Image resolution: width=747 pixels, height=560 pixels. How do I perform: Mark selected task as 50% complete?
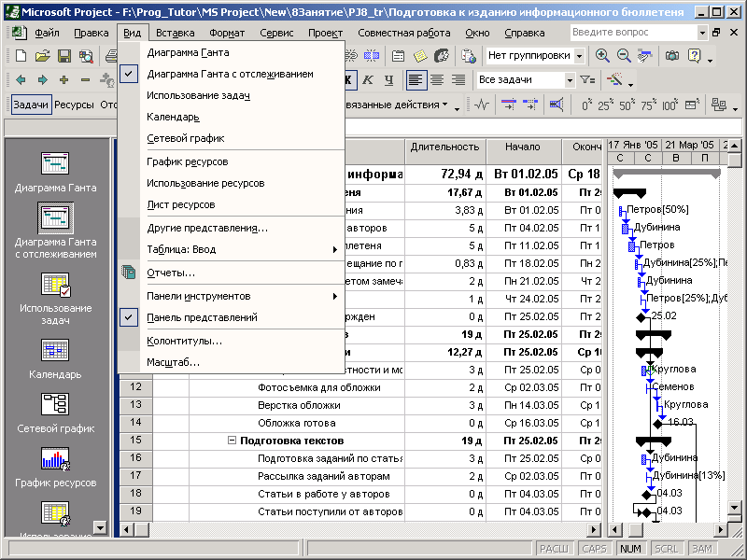627,105
